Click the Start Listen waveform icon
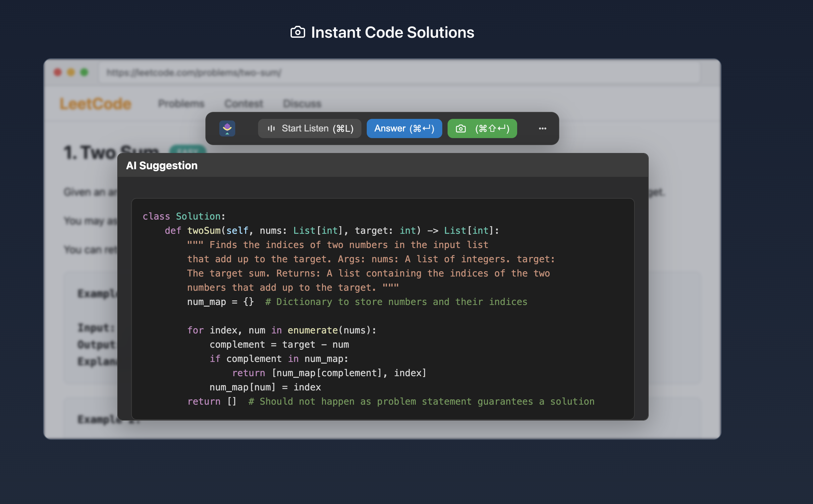Screen dimensions: 813x504 [271, 129]
